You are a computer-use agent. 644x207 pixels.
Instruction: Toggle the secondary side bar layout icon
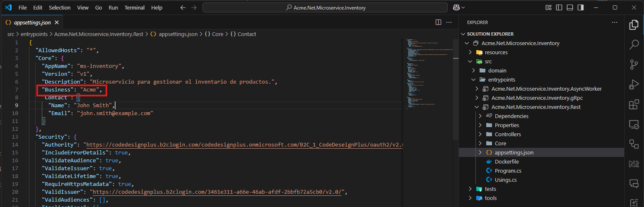pyautogui.click(x=581, y=7)
